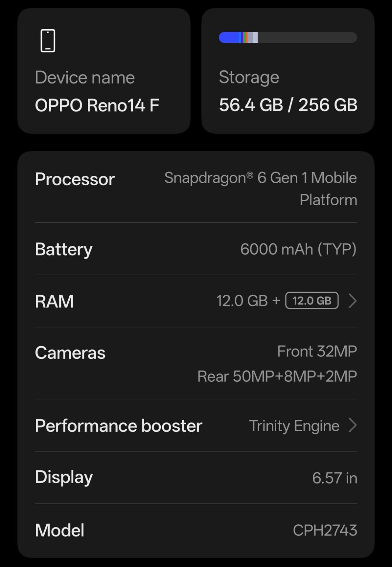Open the Storage card
392x567 pixels.
[288, 71]
